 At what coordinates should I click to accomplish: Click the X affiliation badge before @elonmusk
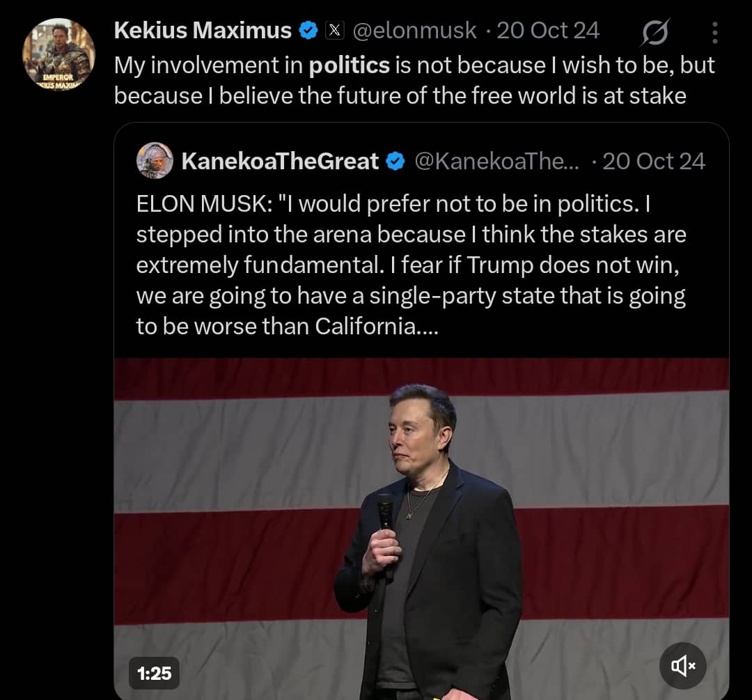tap(335, 31)
